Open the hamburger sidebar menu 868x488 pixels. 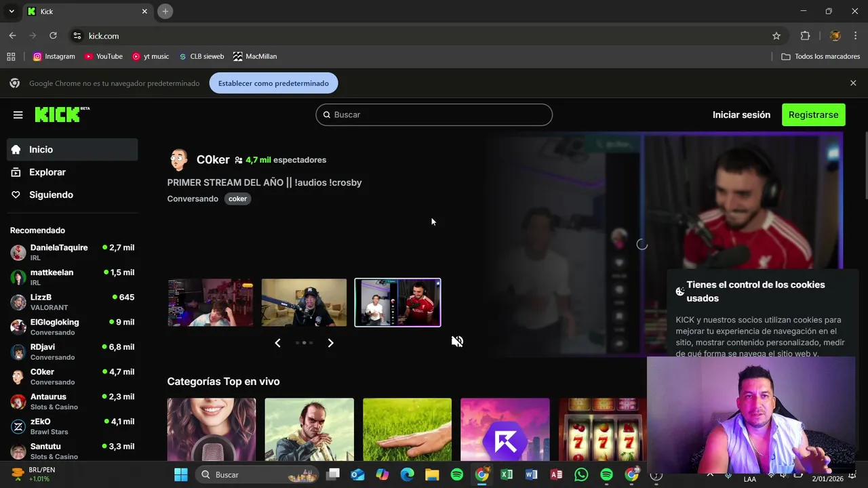coord(18,115)
